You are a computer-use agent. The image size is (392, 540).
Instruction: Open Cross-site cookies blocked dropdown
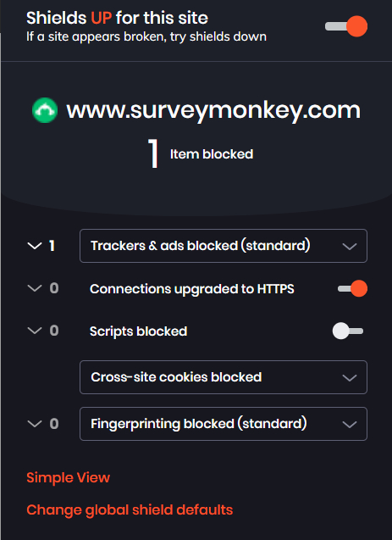[x=224, y=377]
